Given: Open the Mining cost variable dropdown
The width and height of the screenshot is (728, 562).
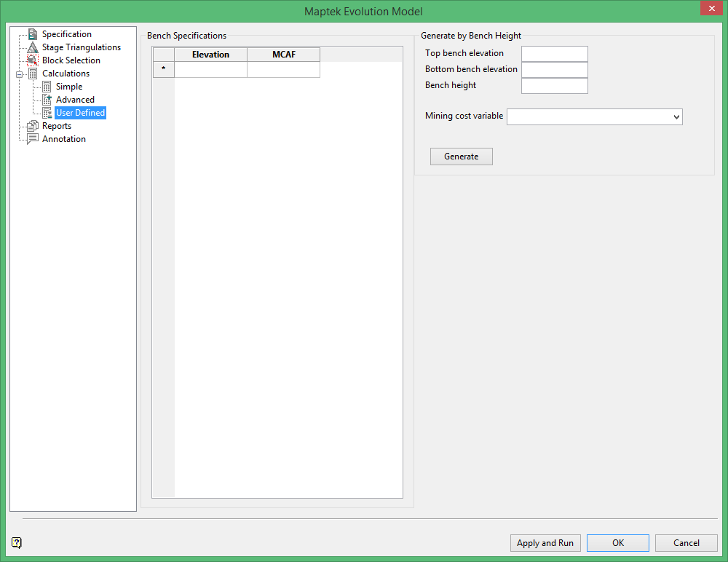Looking at the screenshot, I should point(676,117).
